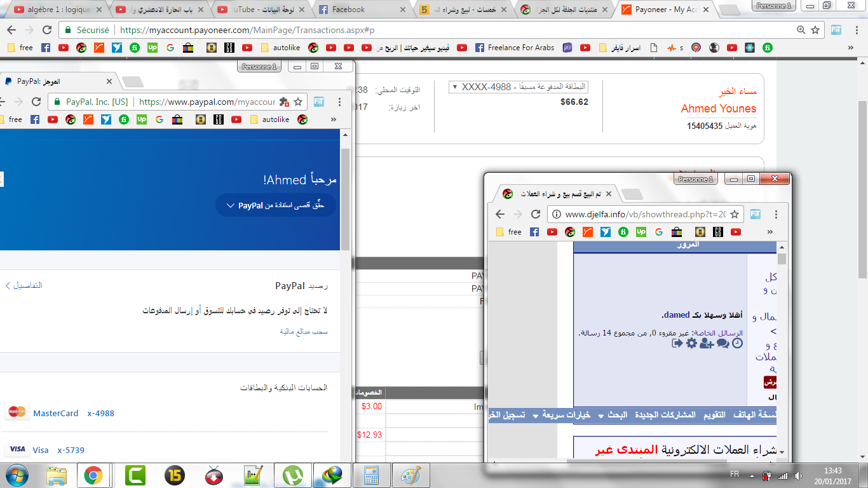The height and width of the screenshot is (488, 868).
Task: Open the forum messages chat icon
Action: tap(722, 343)
